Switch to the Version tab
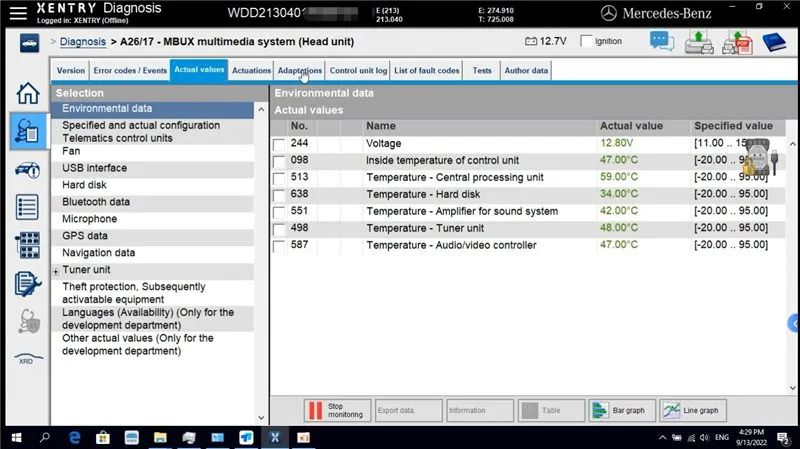This screenshot has height=449, width=800. (70, 70)
